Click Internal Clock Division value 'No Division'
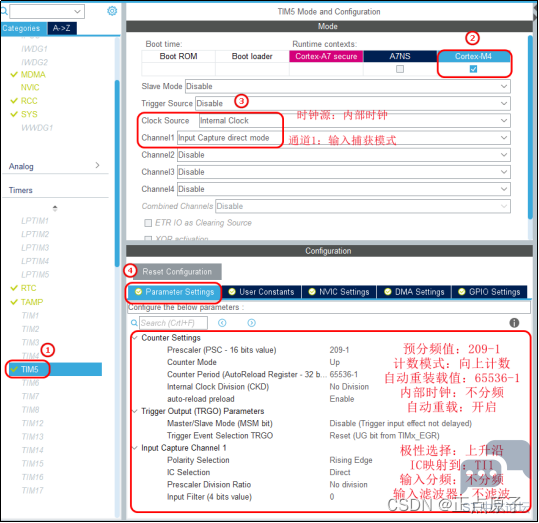Screen dimensions: 539x523 point(349,387)
